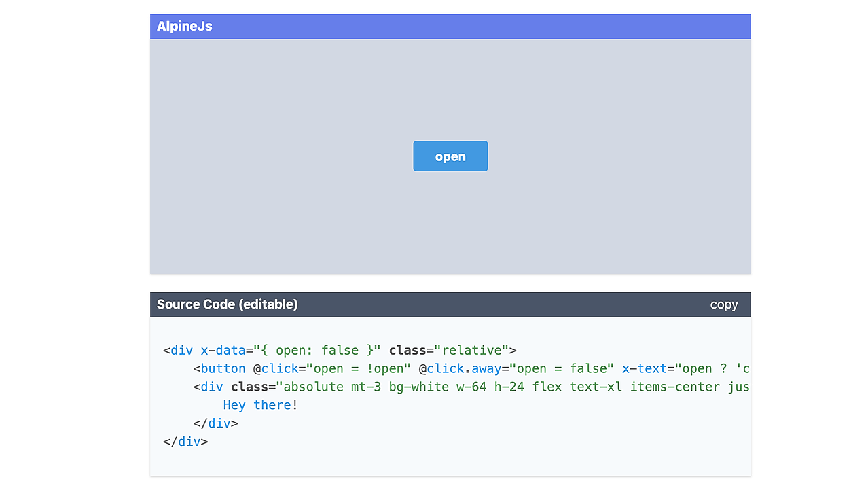Place cursor in the x-data div code line
This screenshot has width=868, height=488.
coord(340,351)
